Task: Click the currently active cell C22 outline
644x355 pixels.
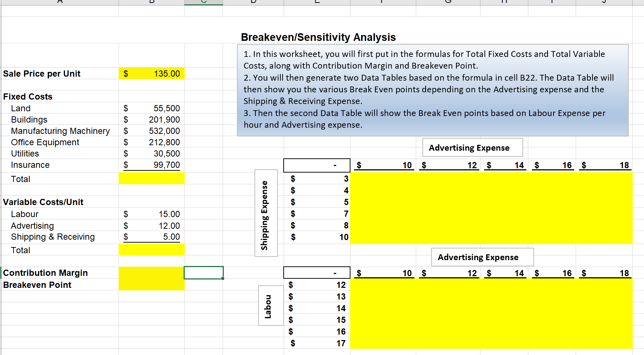Action: coord(203,273)
